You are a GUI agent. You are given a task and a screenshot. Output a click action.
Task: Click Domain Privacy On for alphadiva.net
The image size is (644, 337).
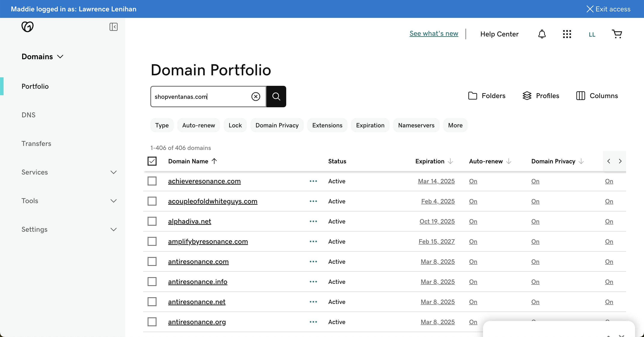[x=535, y=221]
